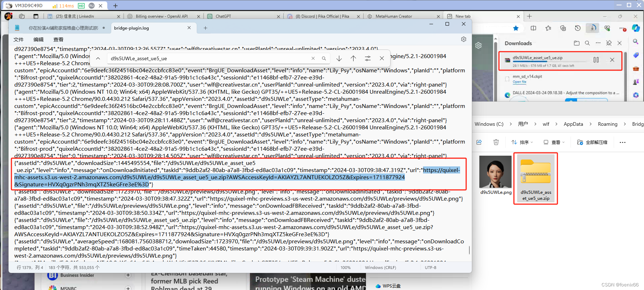Open the Billing overview - OpenAI API tab
Viewport: 644px width, 290px height.
tap(163, 16)
